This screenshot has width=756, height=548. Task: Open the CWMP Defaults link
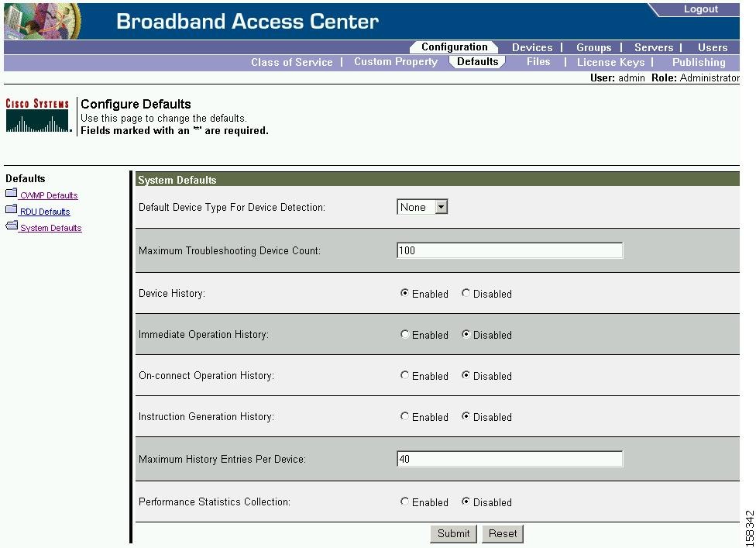[x=49, y=195]
